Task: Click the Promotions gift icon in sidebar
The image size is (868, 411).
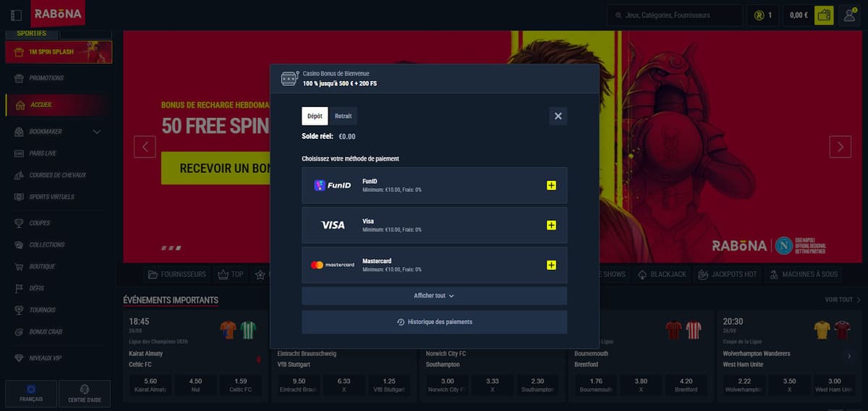Action: tap(19, 78)
